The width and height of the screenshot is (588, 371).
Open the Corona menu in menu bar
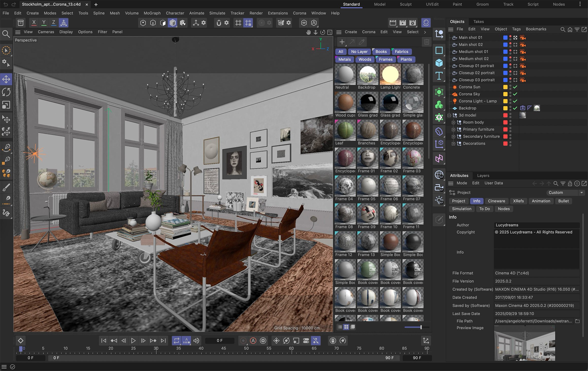299,13
